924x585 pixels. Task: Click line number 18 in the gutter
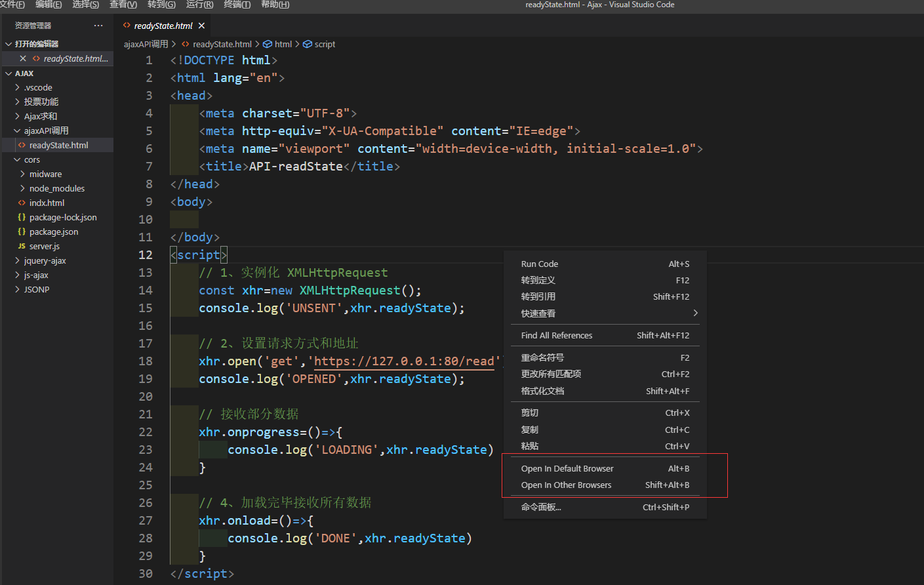[146, 361]
